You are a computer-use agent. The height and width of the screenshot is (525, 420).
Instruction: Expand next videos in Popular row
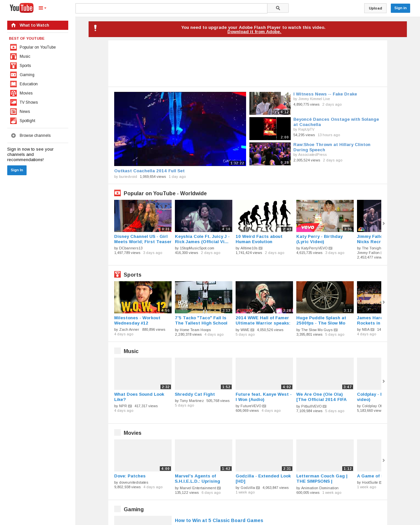pyautogui.click(x=384, y=223)
